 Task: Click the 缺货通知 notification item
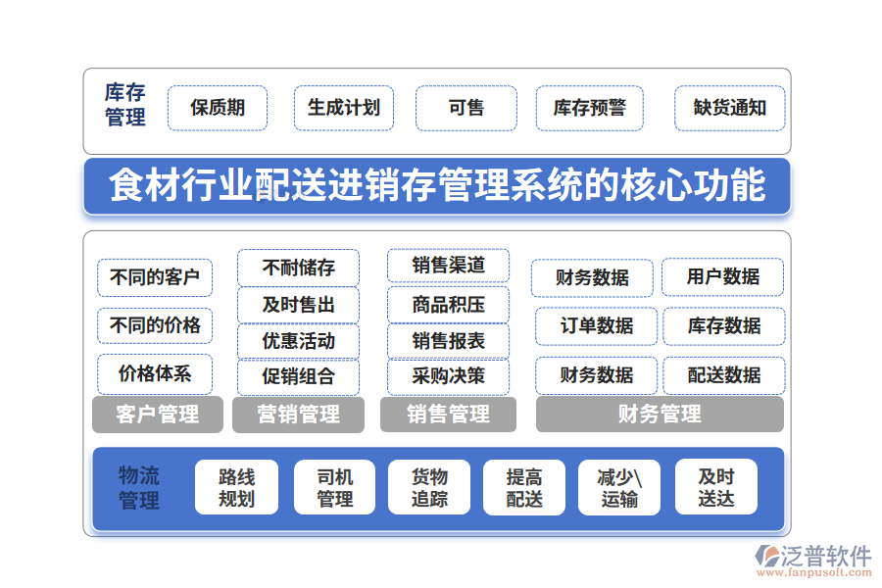[729, 109]
